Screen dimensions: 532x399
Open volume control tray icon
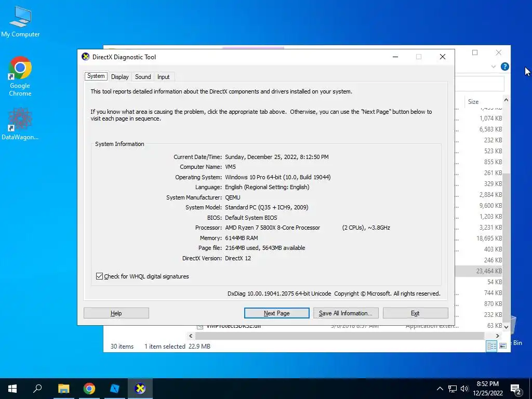(x=464, y=389)
